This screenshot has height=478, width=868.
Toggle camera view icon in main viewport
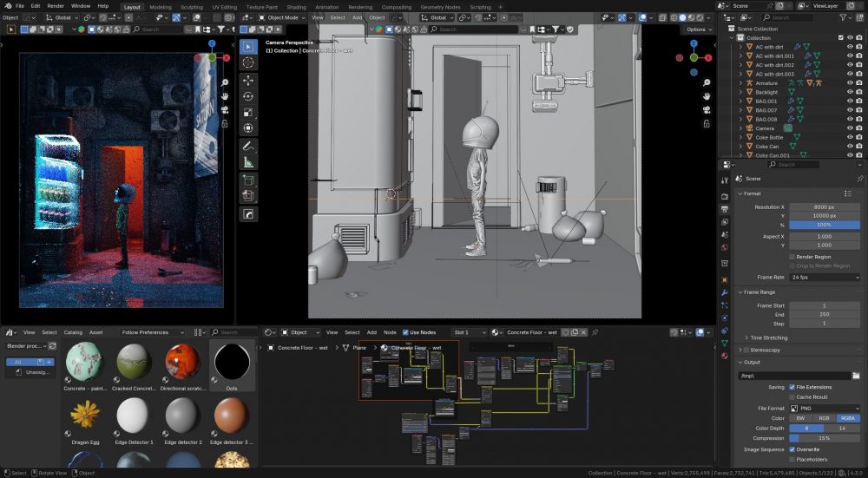pos(707,110)
